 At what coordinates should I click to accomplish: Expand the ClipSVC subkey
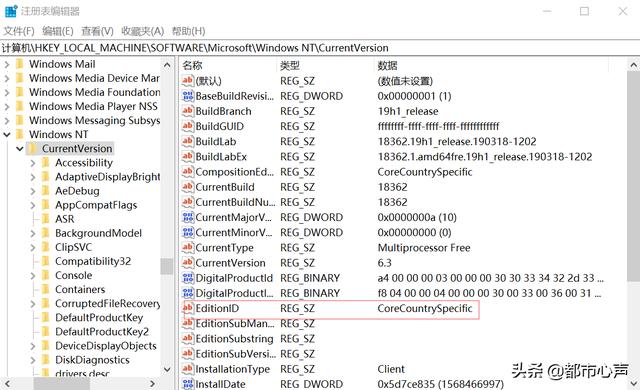coord(33,247)
